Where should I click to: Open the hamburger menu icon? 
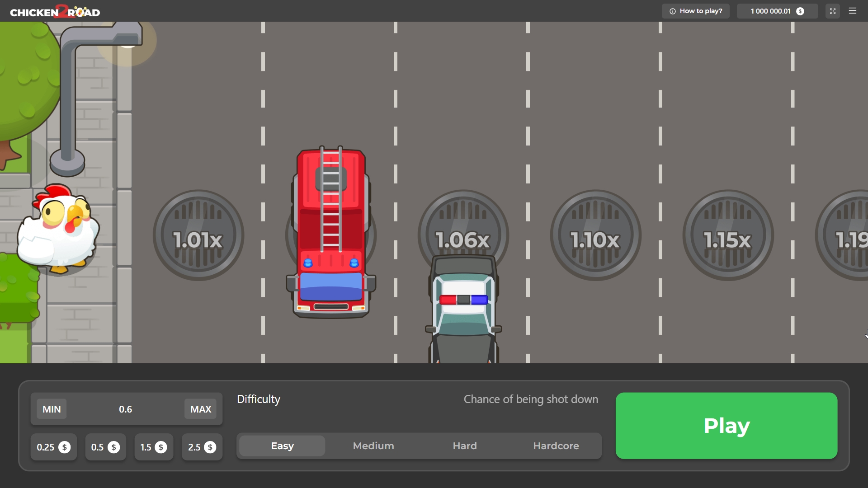[853, 11]
